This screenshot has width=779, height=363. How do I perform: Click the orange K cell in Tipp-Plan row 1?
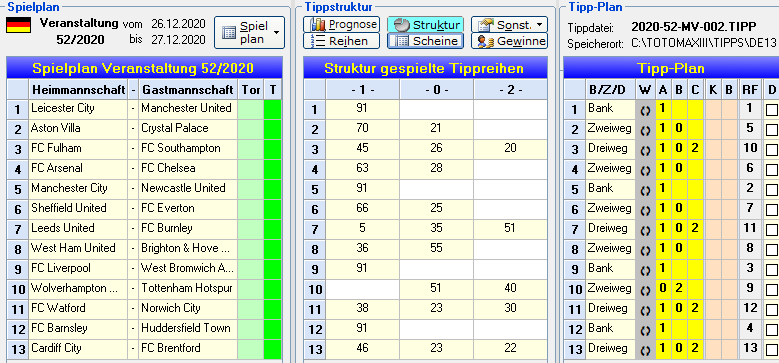point(713,110)
